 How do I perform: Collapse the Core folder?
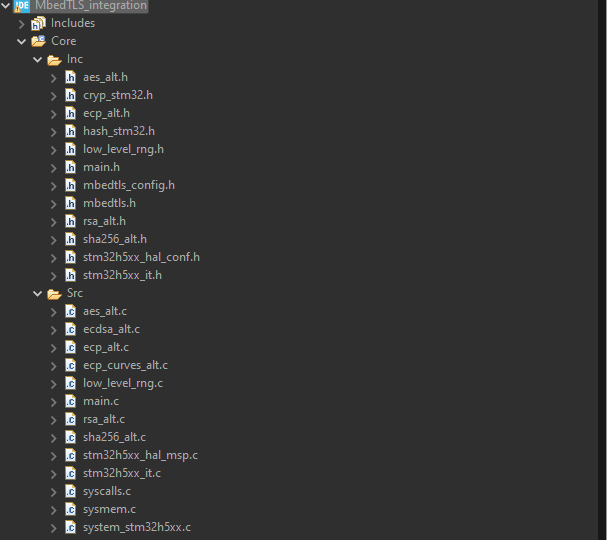[x=21, y=41]
